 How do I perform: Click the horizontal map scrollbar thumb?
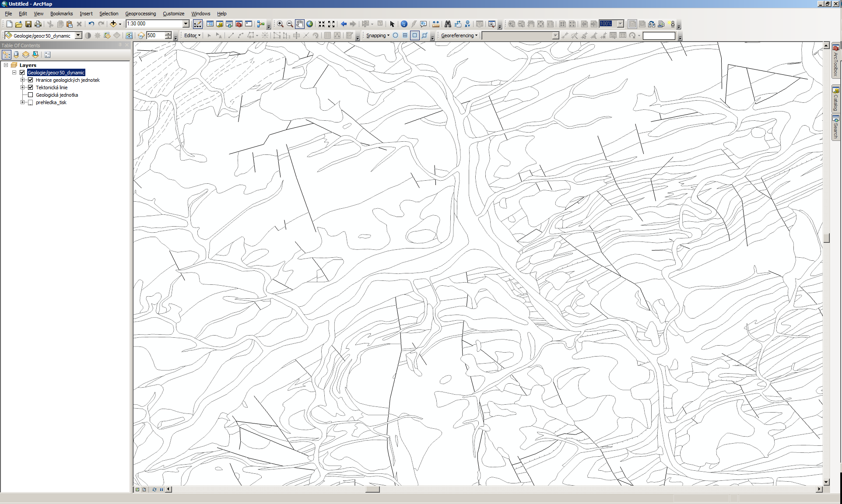[x=372, y=490]
